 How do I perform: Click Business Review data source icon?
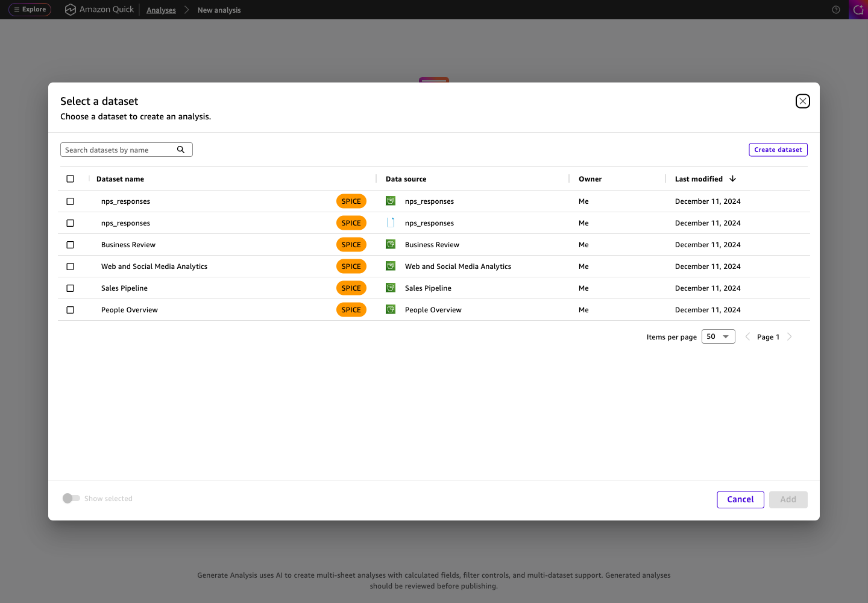click(x=391, y=244)
